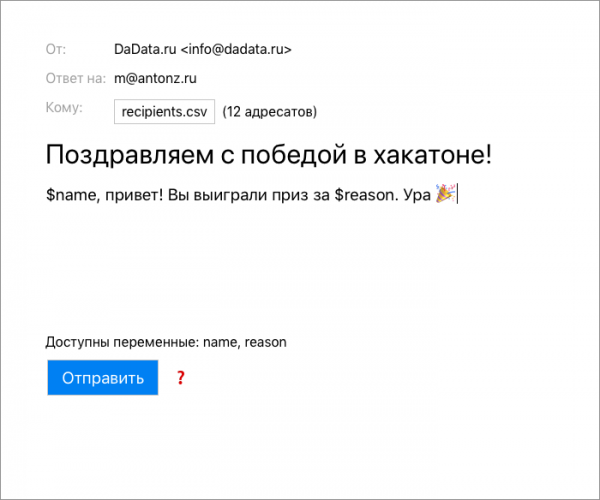Click the (12 адресатов) recipient count
The width and height of the screenshot is (600, 500).
click(269, 112)
